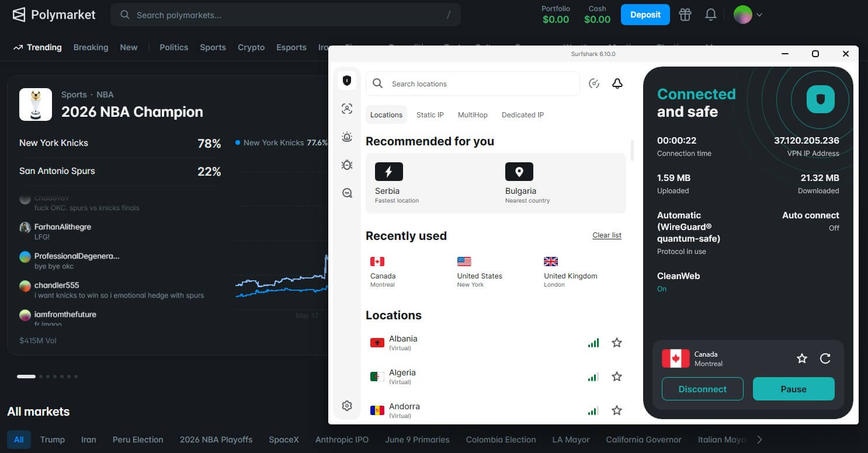The height and width of the screenshot is (453, 868).
Task: Click the Disconnect button
Action: tap(703, 389)
